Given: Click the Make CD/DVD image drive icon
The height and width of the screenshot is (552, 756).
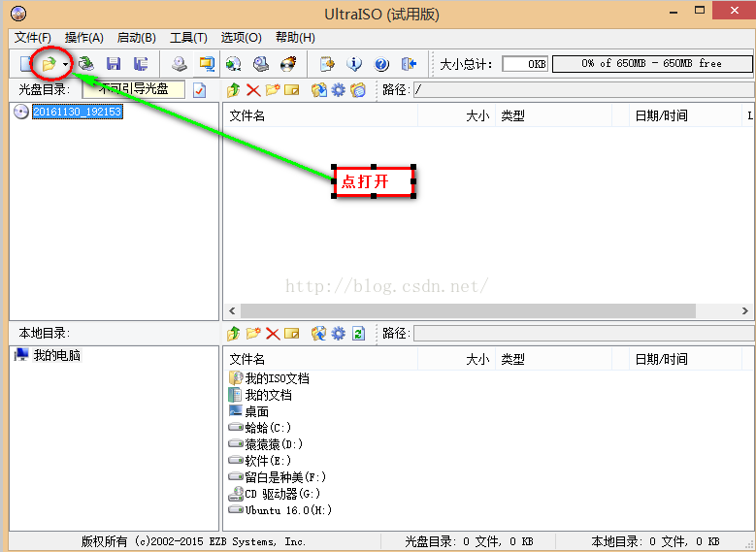Looking at the screenshot, I should point(180,64).
